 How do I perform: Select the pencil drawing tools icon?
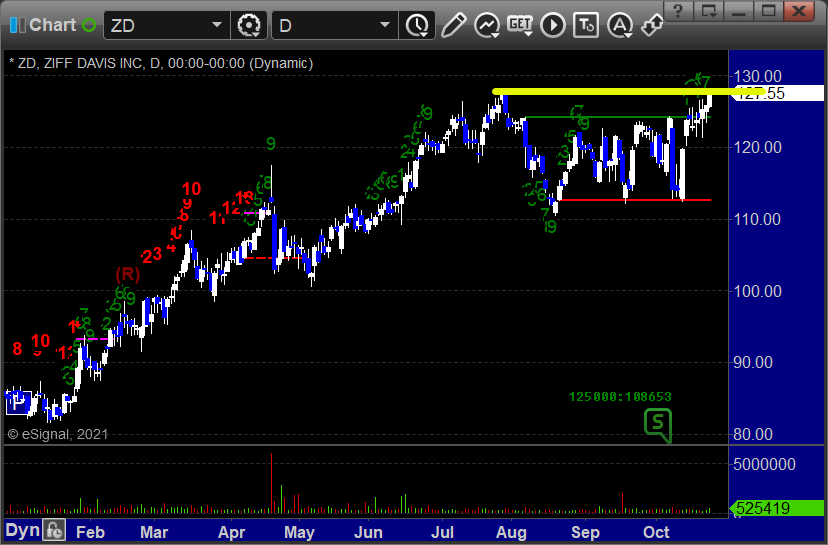click(x=454, y=25)
